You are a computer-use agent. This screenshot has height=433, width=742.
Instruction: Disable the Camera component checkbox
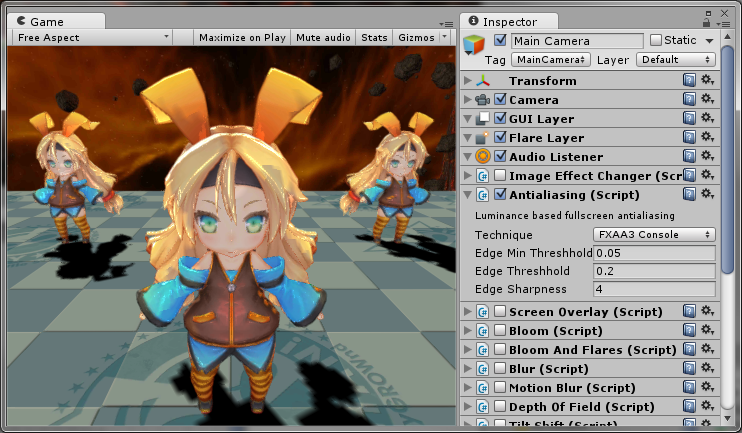pyautogui.click(x=500, y=99)
